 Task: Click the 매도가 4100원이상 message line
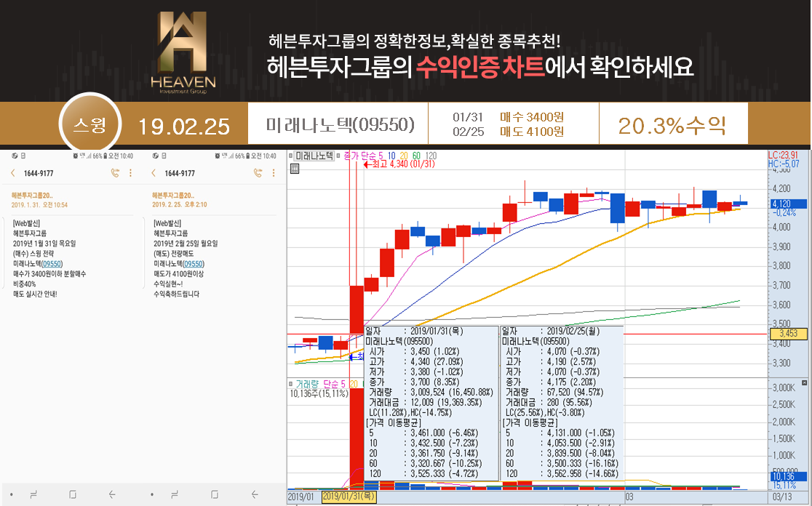pos(179,273)
